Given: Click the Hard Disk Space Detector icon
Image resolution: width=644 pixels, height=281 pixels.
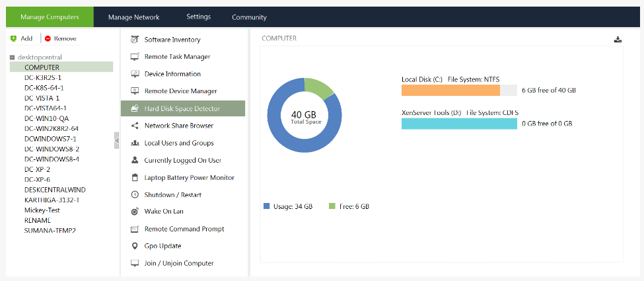Looking at the screenshot, I should 134,108.
